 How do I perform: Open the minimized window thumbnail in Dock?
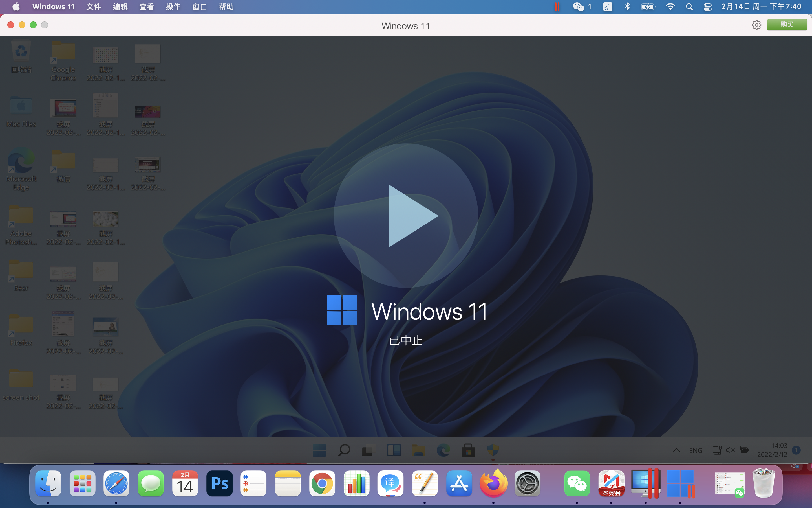[730, 483]
